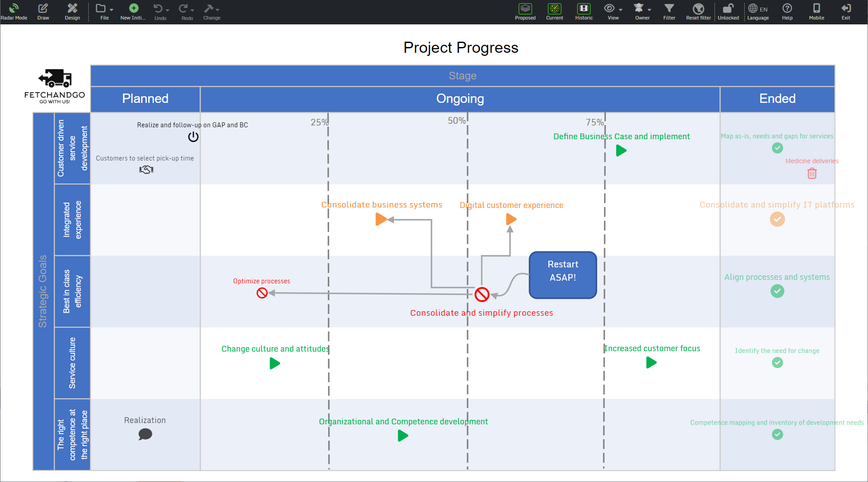
Task: Click the Restart ASAP! note box
Action: click(562, 275)
